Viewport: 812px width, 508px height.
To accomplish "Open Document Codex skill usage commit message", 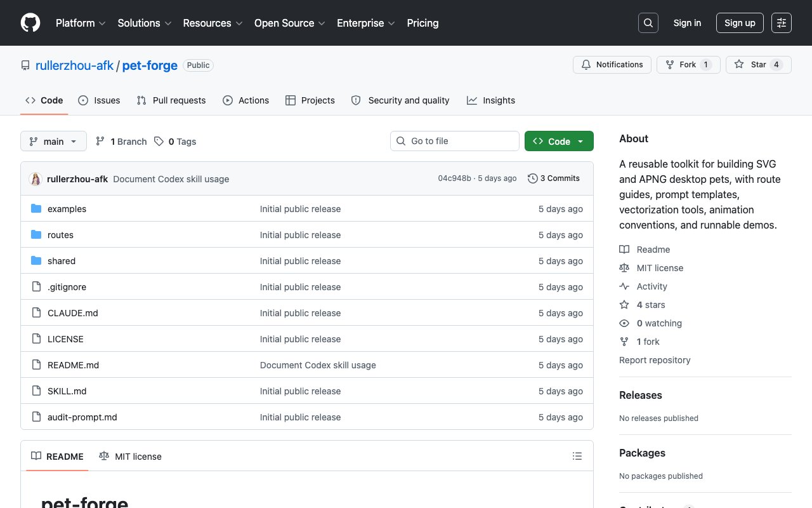I will [x=171, y=179].
